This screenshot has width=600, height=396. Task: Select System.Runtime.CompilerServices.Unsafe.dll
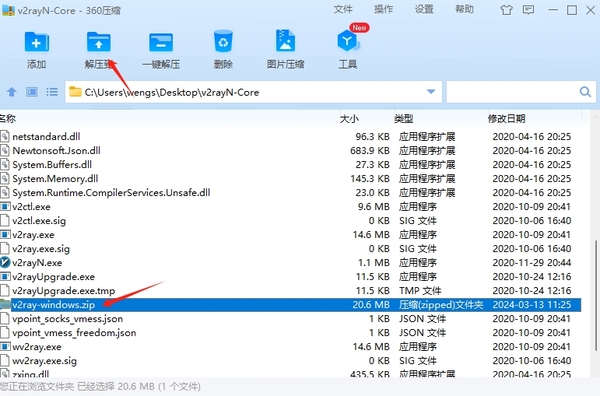coord(111,192)
